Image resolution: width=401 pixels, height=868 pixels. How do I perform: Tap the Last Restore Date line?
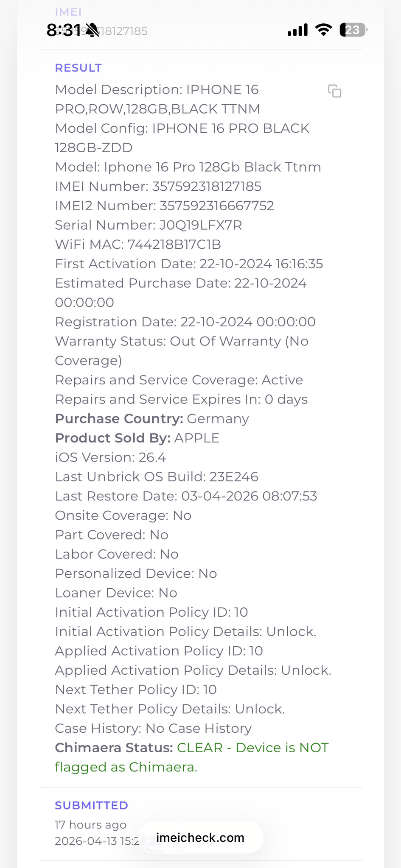click(186, 496)
